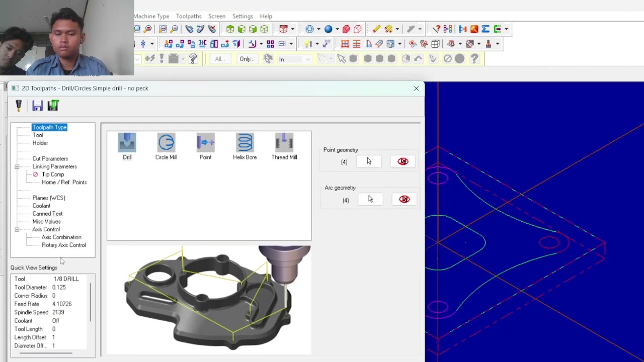Select the Drill toolpath type
Viewport: 644px width, 362px height.
(127, 147)
